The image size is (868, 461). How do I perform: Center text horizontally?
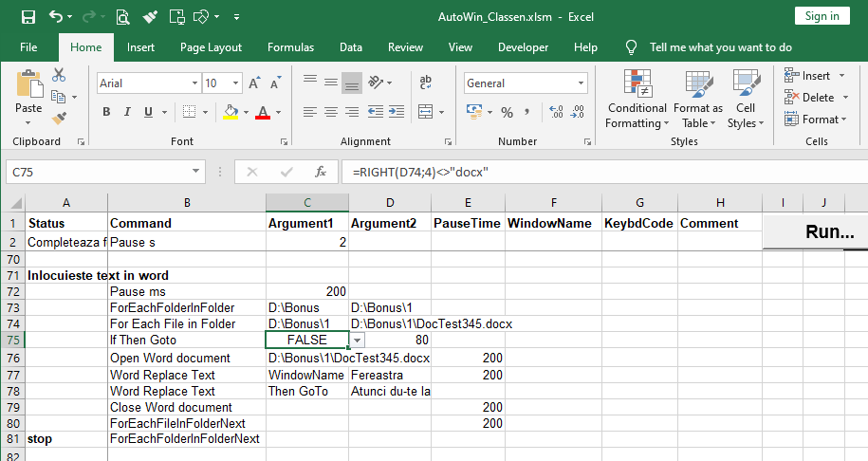tap(331, 112)
